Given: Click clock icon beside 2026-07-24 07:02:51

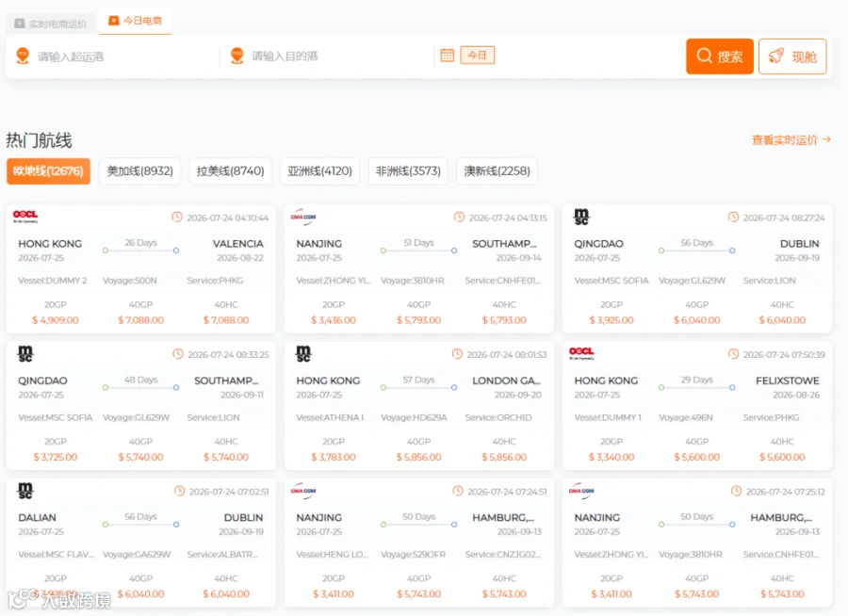Looking at the screenshot, I should 180,491.
